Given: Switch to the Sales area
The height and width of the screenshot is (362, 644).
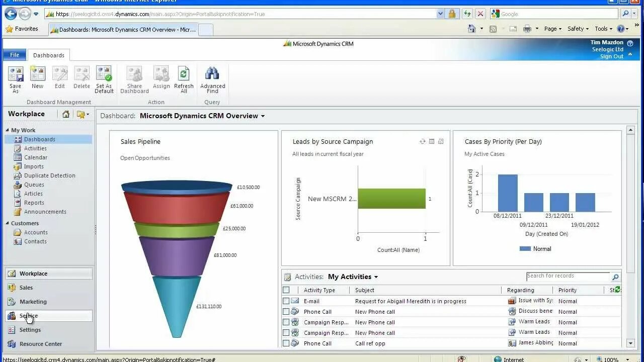Looking at the screenshot, I should [49, 288].
